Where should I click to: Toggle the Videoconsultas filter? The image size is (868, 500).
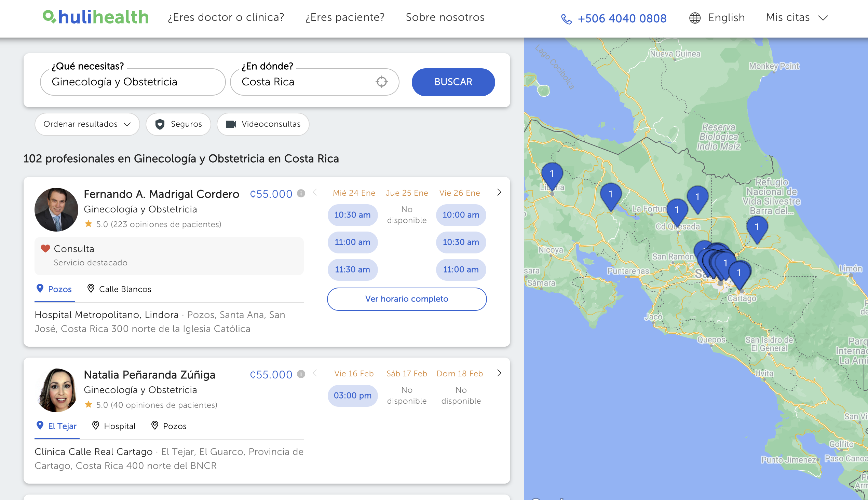(263, 124)
